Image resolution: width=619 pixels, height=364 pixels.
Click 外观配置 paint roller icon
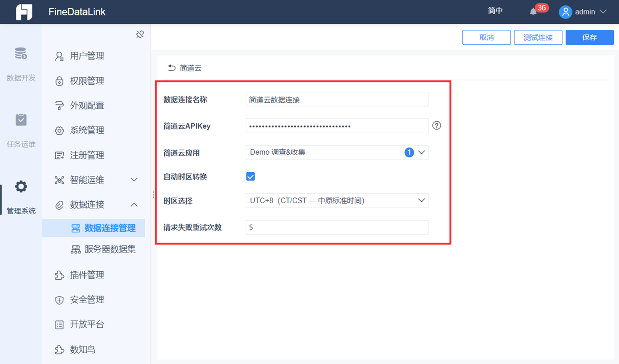tap(60, 106)
